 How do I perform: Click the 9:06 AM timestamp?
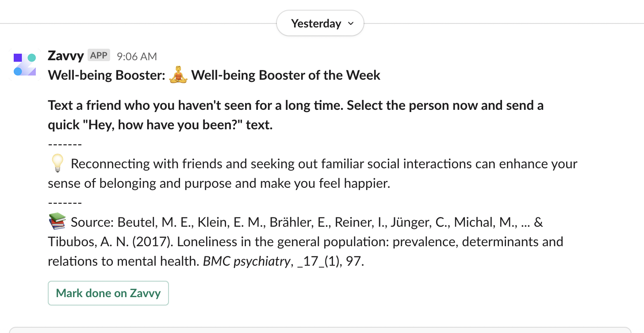[x=137, y=56]
